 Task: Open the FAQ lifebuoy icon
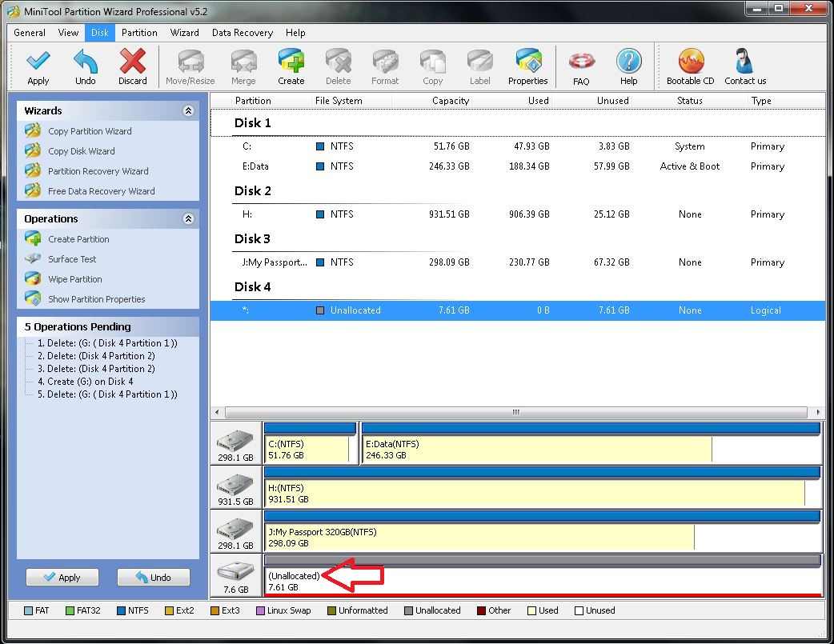coord(581,62)
